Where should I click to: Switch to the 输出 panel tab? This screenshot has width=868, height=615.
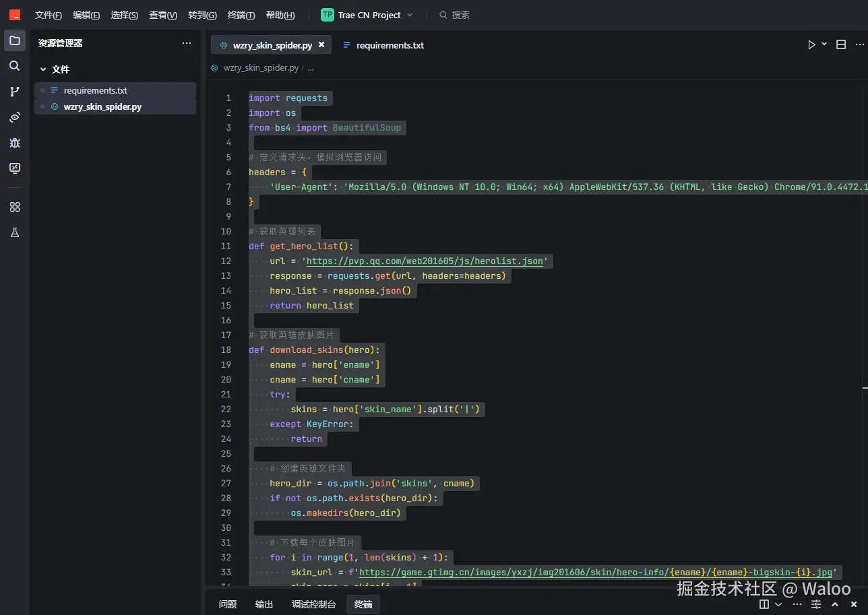[x=264, y=604]
